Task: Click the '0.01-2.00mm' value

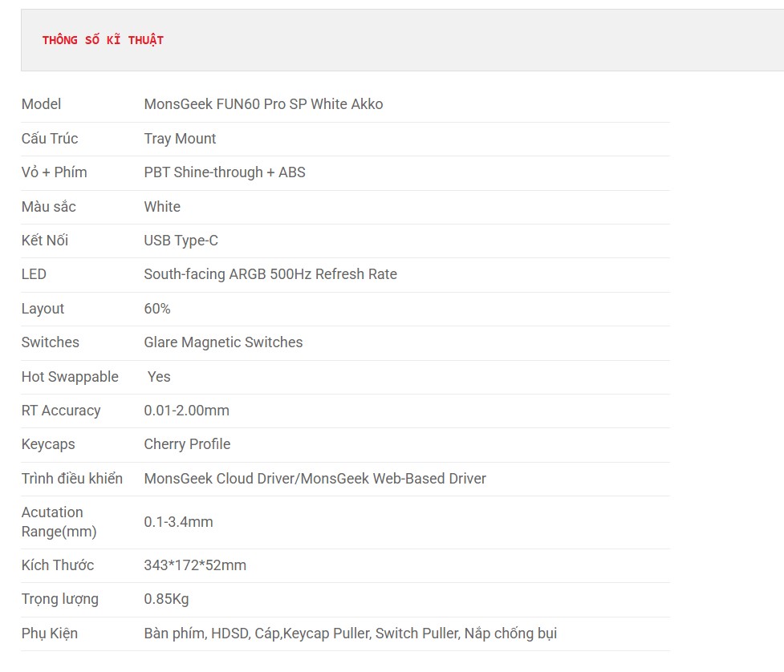Action: (x=186, y=411)
